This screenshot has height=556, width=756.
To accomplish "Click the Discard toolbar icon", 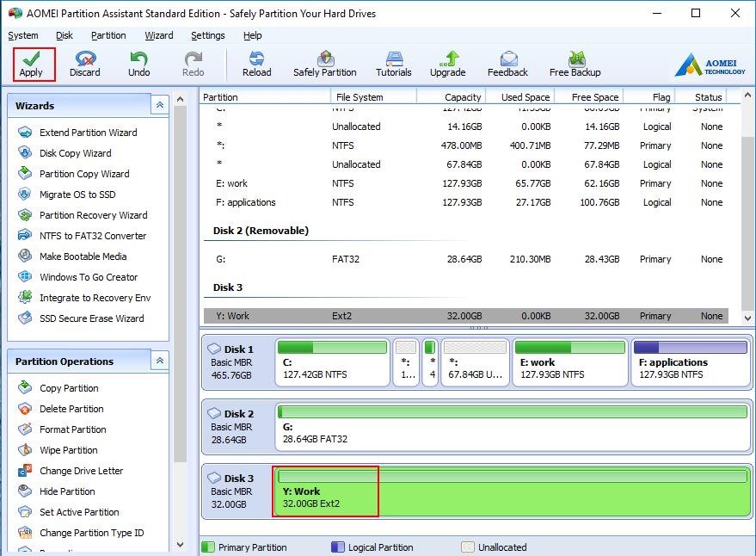I will (x=85, y=65).
